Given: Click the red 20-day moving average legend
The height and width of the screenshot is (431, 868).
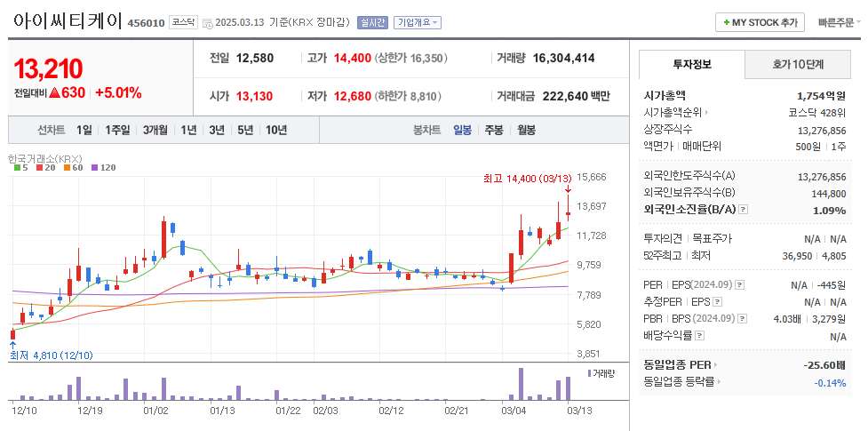Looking at the screenshot, I should pos(45,167).
